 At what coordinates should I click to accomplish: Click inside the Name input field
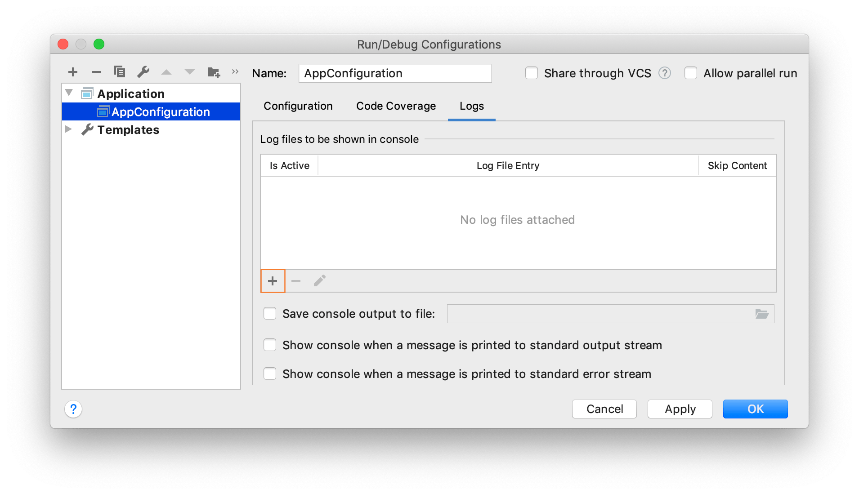395,73
